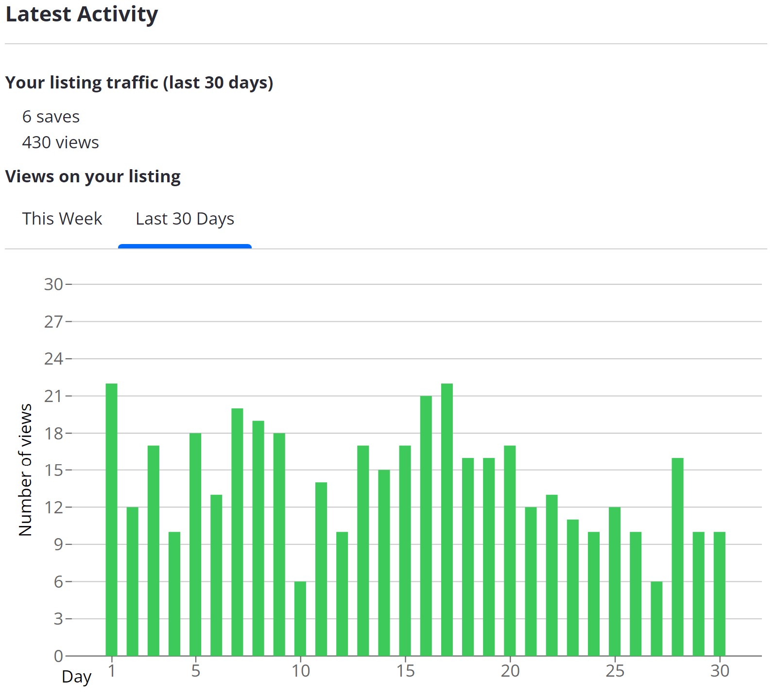Click the day 17 tallest bar

click(447, 520)
